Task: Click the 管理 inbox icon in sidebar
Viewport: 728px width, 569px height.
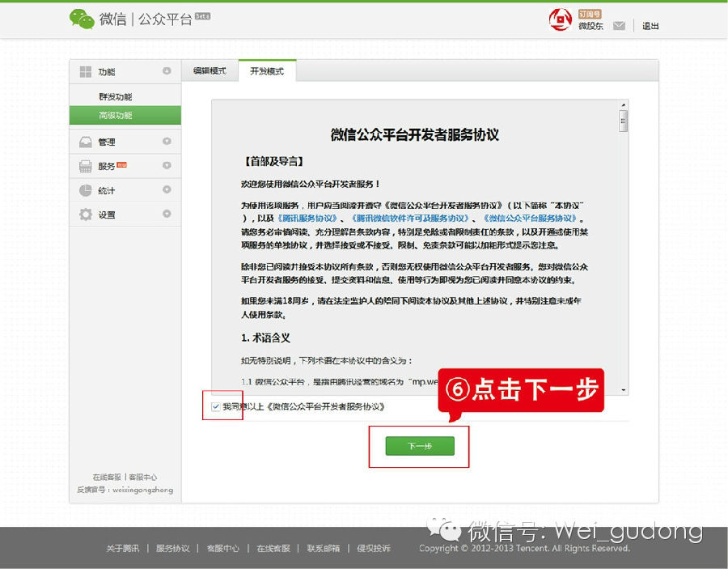Action: click(x=86, y=142)
